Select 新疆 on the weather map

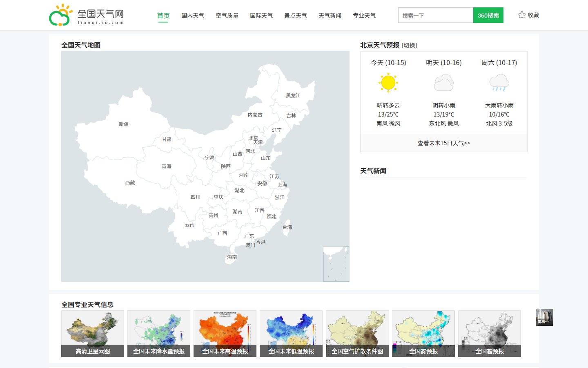[x=124, y=124]
